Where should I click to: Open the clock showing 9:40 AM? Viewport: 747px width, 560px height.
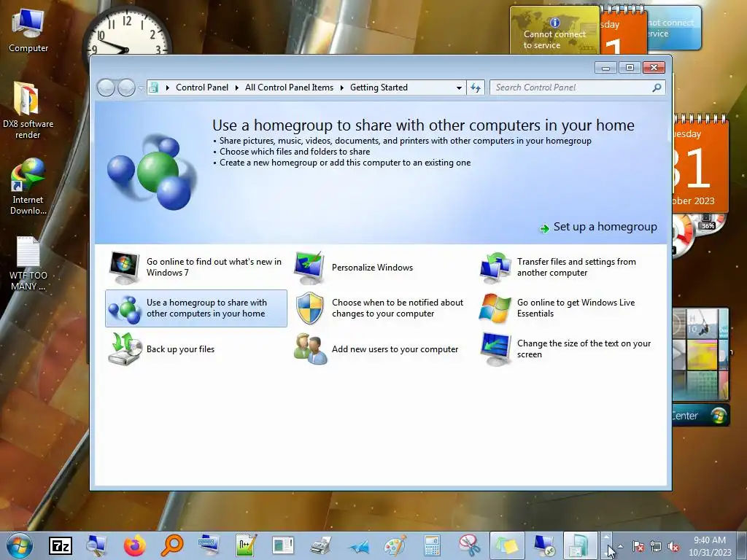pos(710,546)
